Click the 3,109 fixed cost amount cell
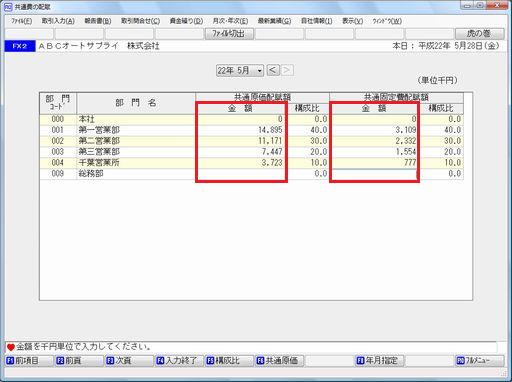Viewport: 512px width, 382px height. click(x=374, y=130)
